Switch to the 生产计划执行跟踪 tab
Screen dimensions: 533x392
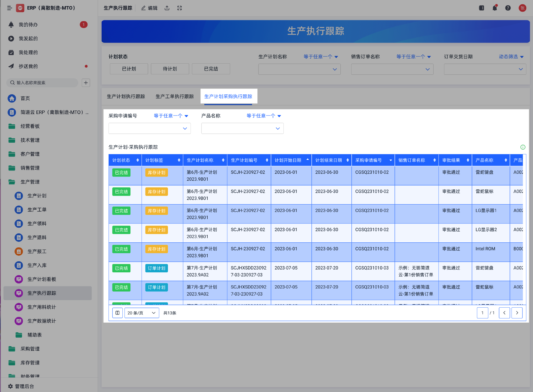[126, 96]
